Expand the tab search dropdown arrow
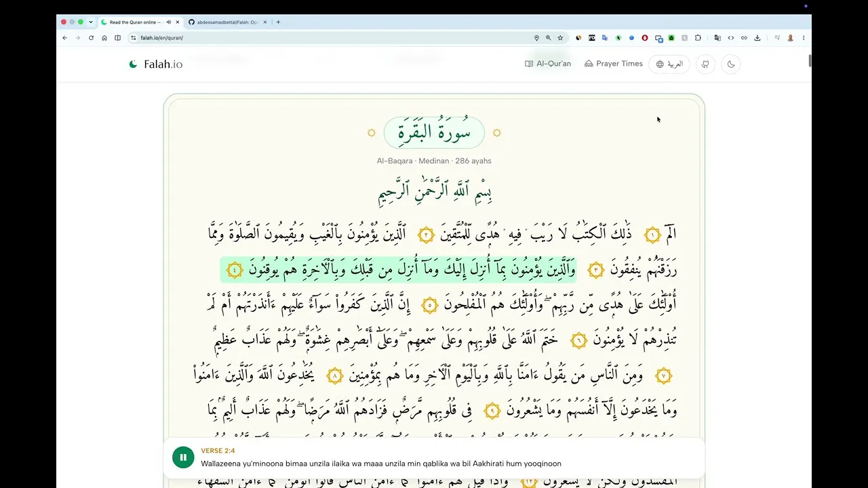 [x=90, y=22]
